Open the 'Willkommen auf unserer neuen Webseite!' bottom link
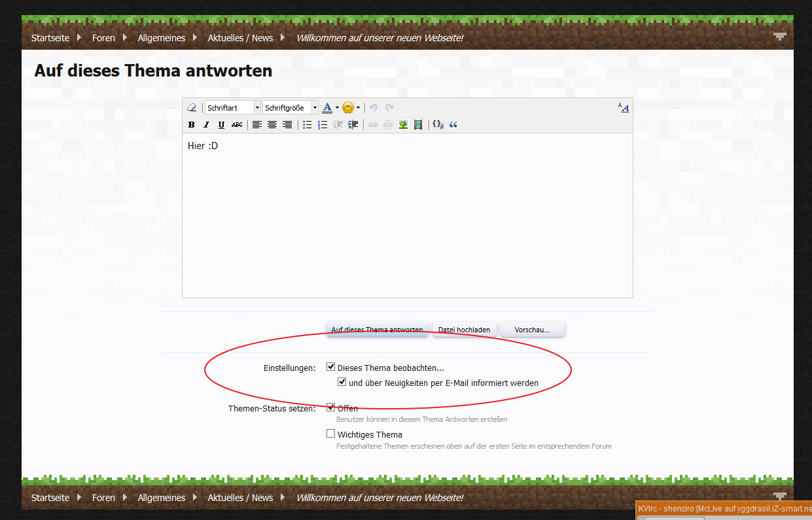 pos(380,498)
